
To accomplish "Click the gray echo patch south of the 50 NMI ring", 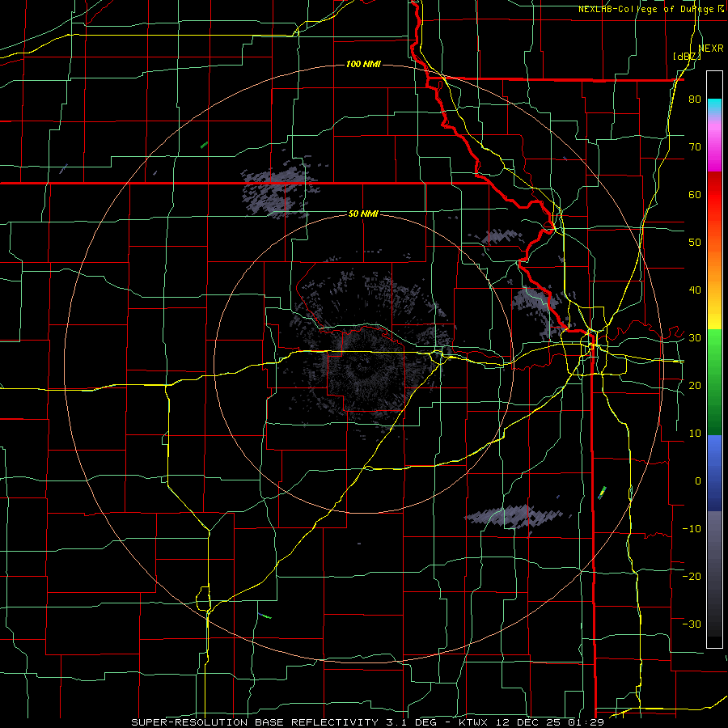I will click(x=514, y=516).
